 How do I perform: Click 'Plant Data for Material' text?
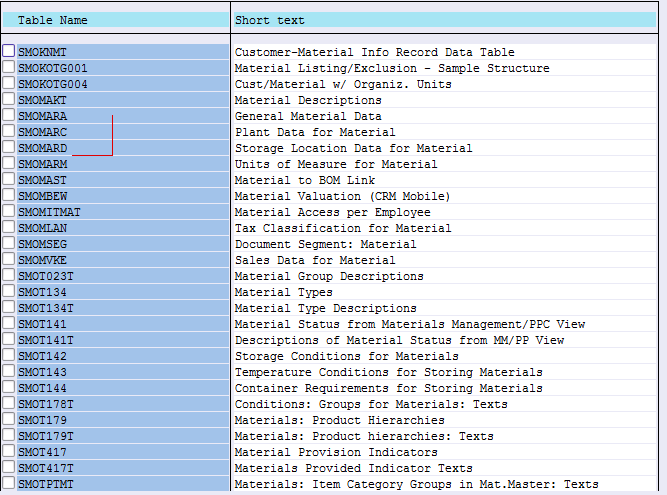tap(315, 132)
